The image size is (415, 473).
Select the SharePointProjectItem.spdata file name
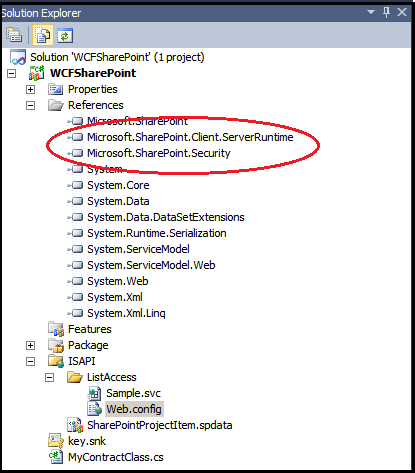click(x=160, y=425)
